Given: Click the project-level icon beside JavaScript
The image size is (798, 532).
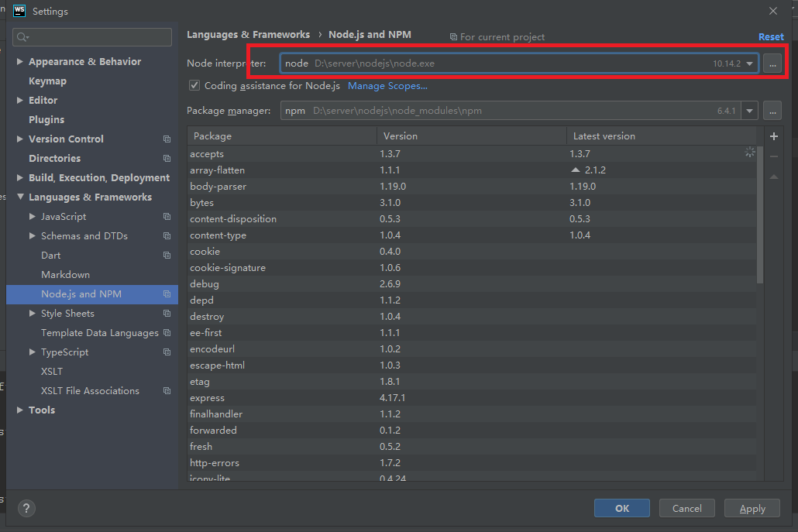Looking at the screenshot, I should pyautogui.click(x=167, y=216).
